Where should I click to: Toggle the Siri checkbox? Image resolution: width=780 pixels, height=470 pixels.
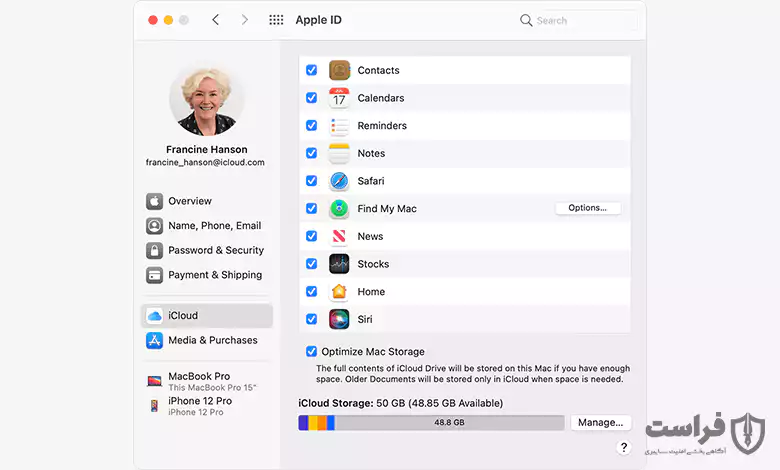point(311,319)
